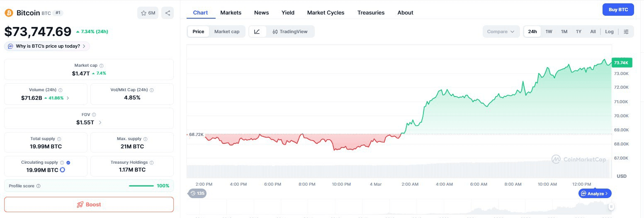Click the Treasury Holdings info icon
Viewport: 644px width, 218px height.
point(151,163)
